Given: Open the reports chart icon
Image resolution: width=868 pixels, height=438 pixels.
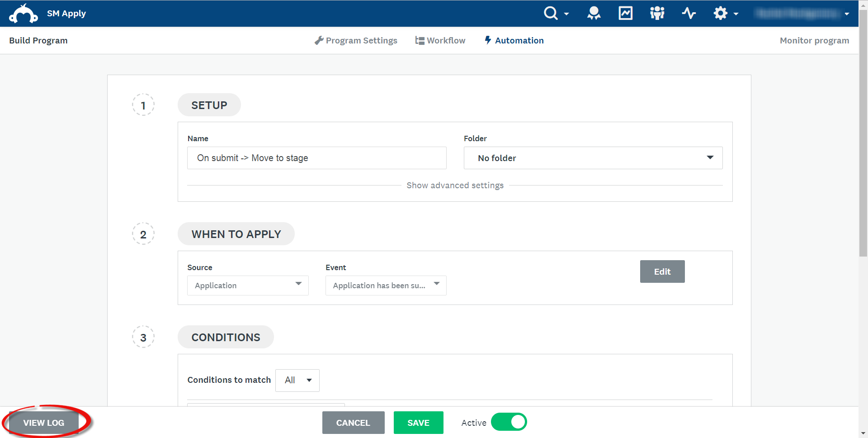Looking at the screenshot, I should tap(625, 13).
